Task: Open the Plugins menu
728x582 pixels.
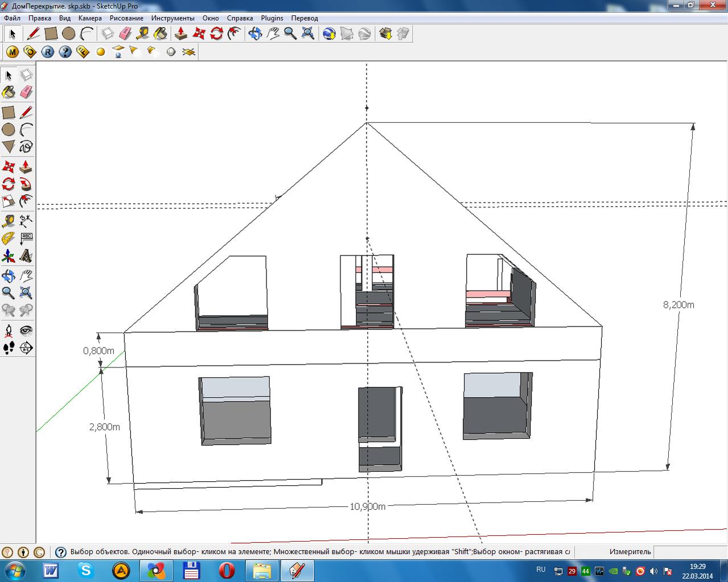Action: tap(272, 18)
